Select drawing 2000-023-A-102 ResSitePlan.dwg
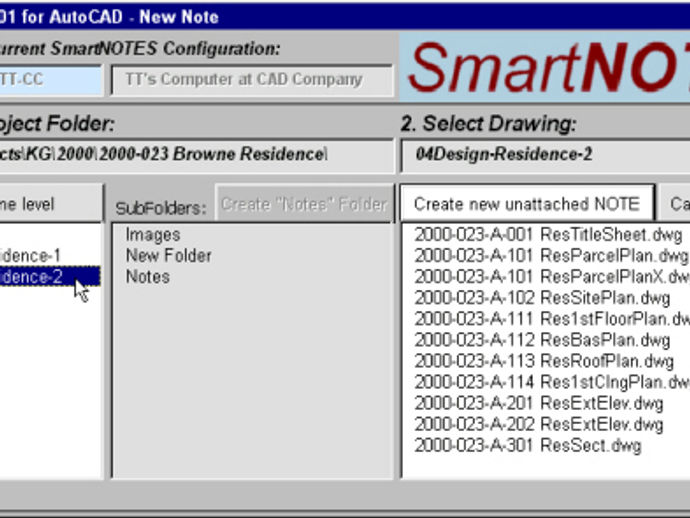This screenshot has height=518, width=690. (x=542, y=298)
